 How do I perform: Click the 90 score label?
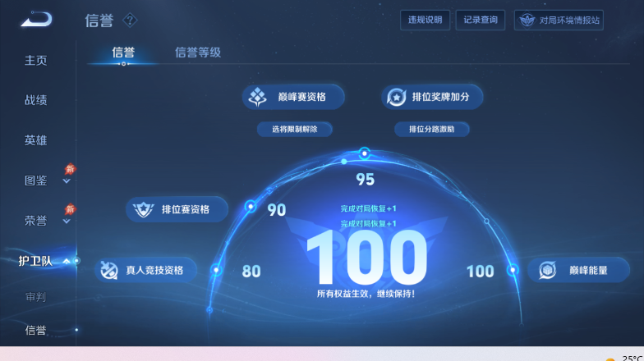[x=276, y=210]
